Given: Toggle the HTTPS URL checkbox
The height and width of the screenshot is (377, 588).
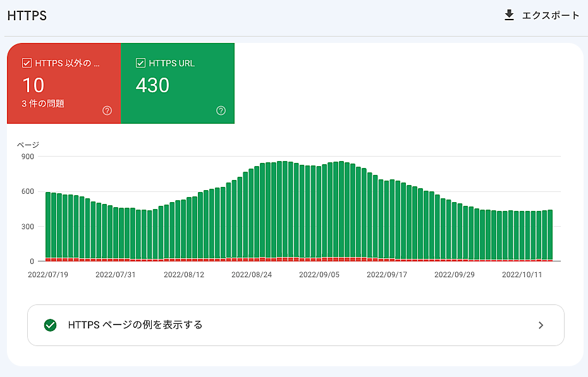Looking at the screenshot, I should 140,63.
